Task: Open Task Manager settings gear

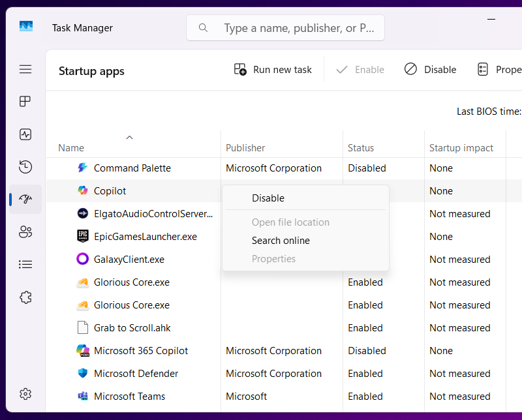Action: pyautogui.click(x=25, y=394)
